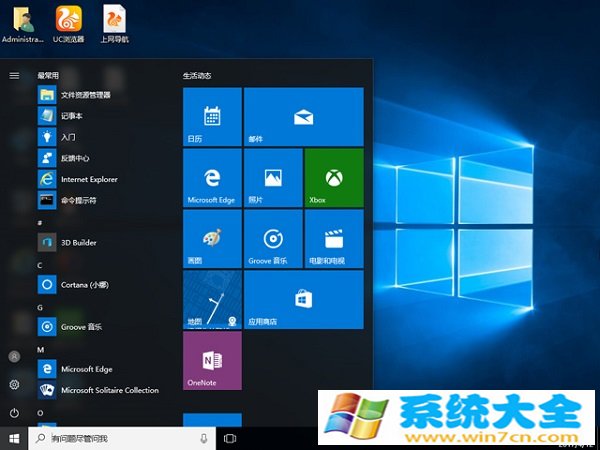Open the 地图 maps tile
This screenshot has height=450, width=600.
click(x=212, y=300)
